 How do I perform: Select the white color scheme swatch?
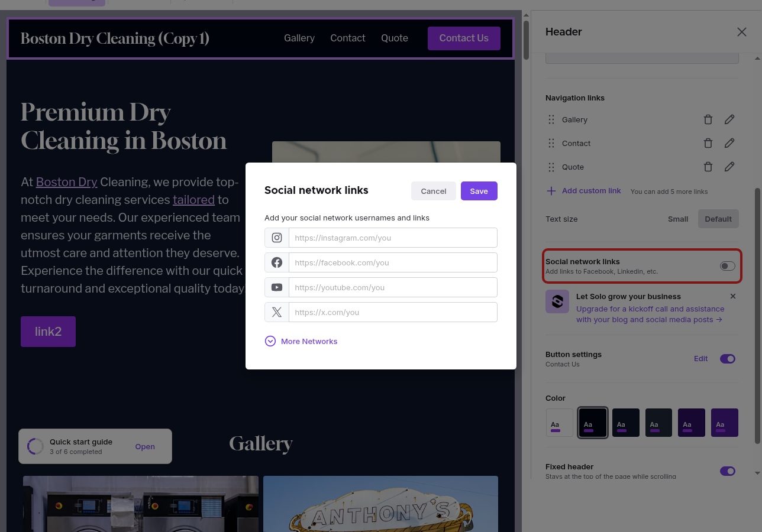[x=559, y=423]
